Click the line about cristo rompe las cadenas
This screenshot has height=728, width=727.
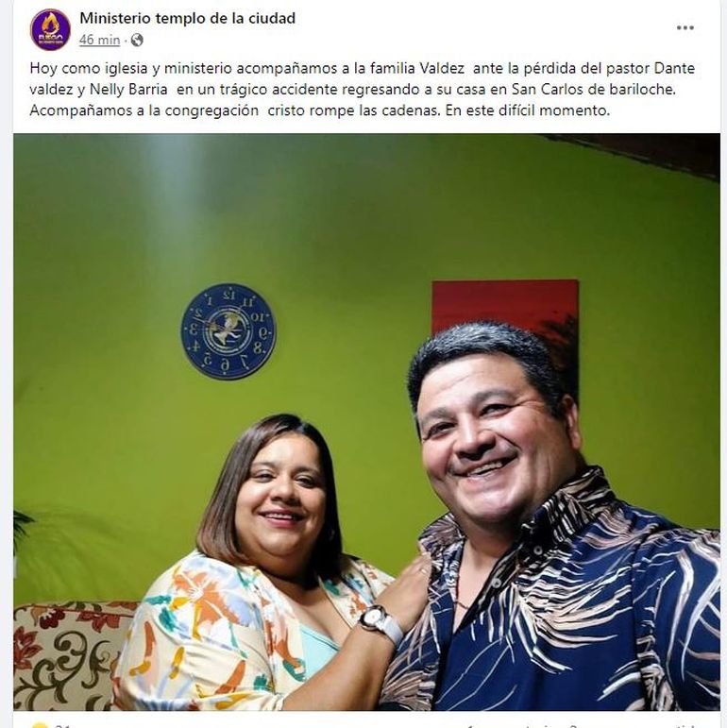point(320,110)
